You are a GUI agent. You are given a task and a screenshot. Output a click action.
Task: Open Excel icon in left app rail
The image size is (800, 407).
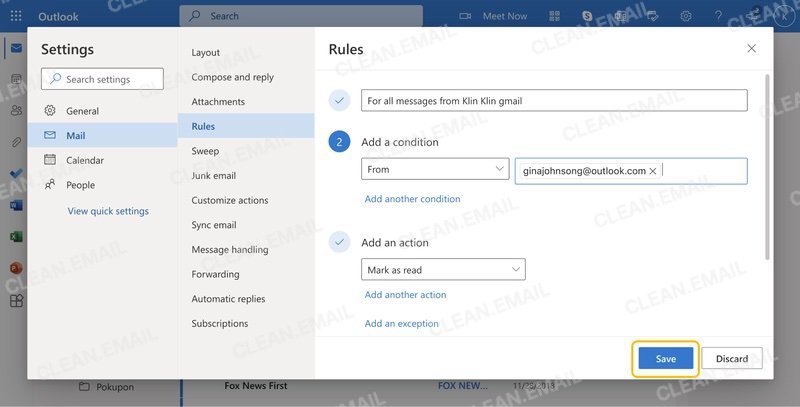pyautogui.click(x=16, y=237)
